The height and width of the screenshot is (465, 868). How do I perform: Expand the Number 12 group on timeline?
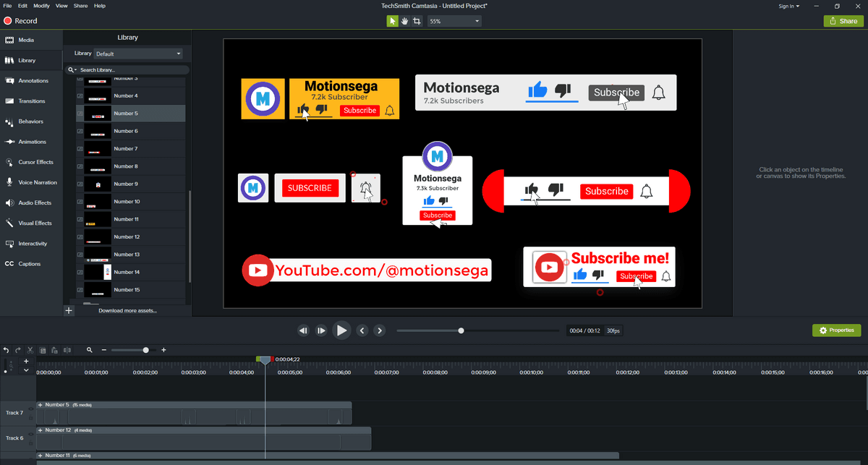[x=41, y=430]
